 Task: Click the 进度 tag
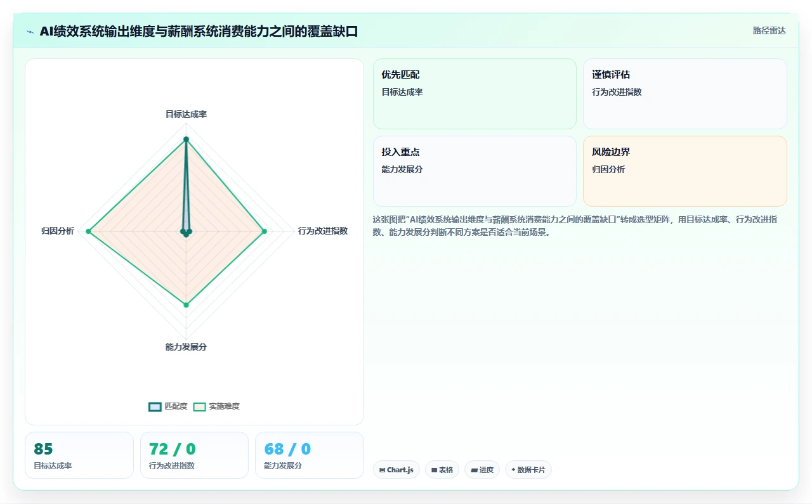482,470
